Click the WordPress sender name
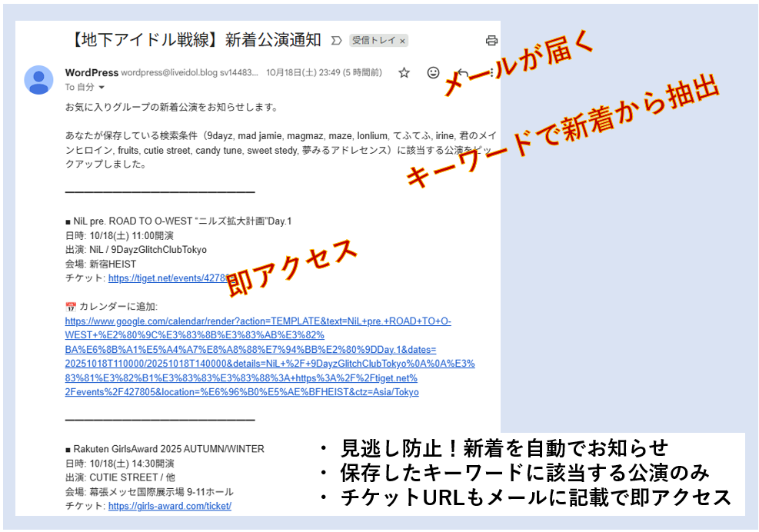This screenshot has height=532, width=759. click(x=92, y=73)
